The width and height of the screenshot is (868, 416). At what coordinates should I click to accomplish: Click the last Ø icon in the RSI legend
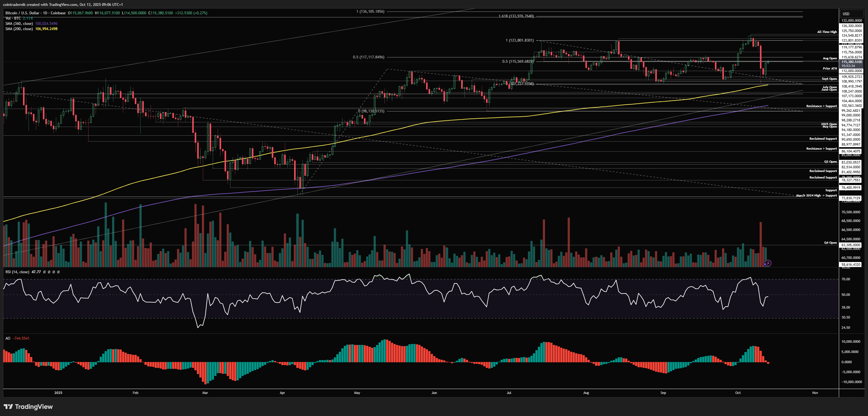coord(58,272)
